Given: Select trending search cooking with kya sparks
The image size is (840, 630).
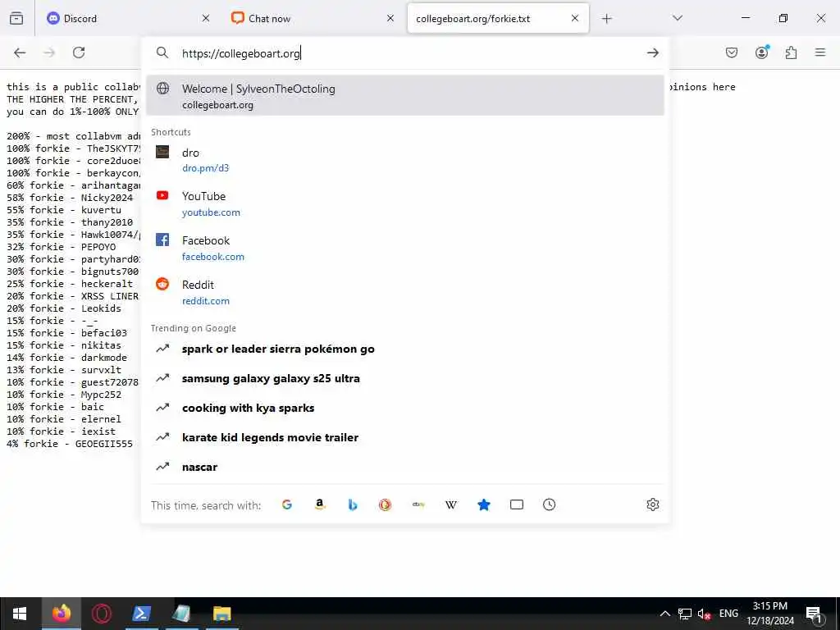Looking at the screenshot, I should [x=405, y=409].
